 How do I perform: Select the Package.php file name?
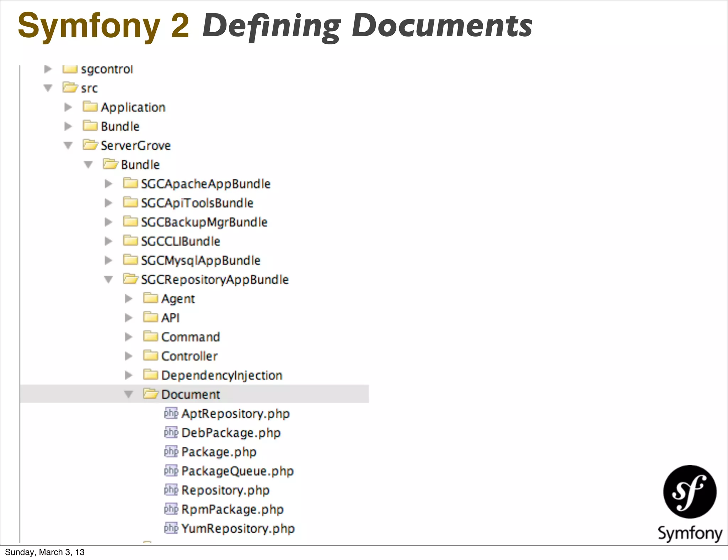click(x=219, y=452)
